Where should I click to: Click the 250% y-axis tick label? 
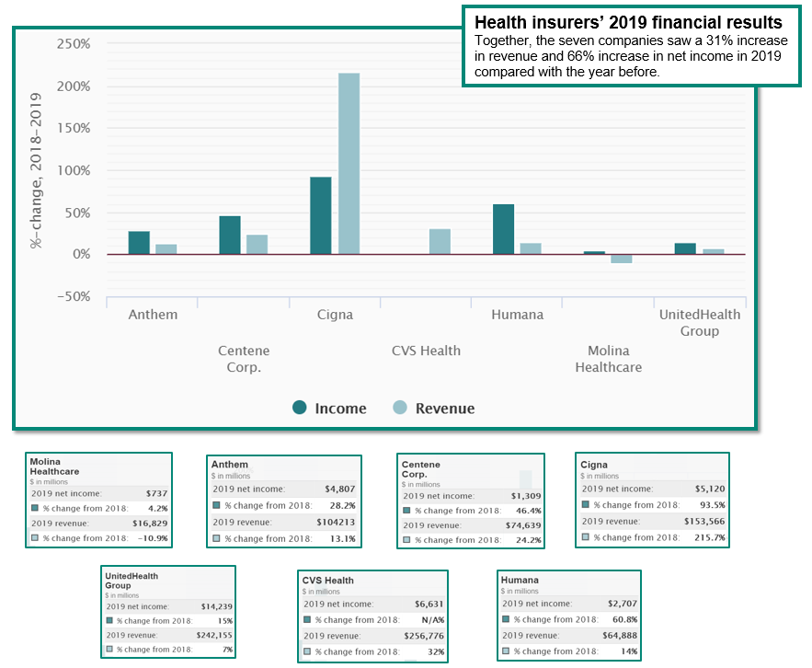(x=74, y=43)
